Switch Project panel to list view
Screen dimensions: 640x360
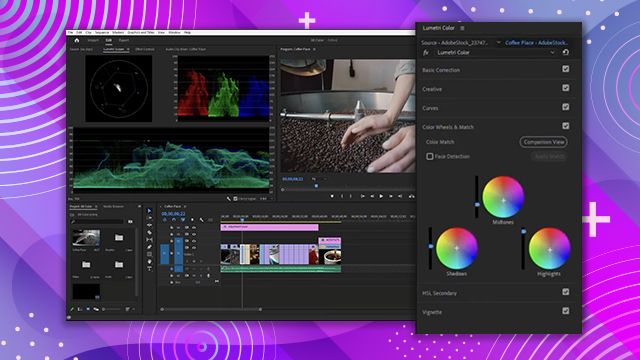point(80,309)
